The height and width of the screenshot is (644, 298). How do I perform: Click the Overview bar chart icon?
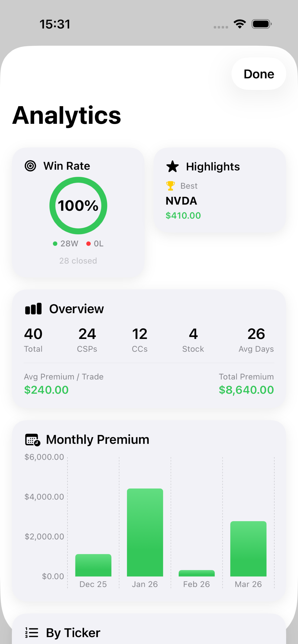[33, 309]
